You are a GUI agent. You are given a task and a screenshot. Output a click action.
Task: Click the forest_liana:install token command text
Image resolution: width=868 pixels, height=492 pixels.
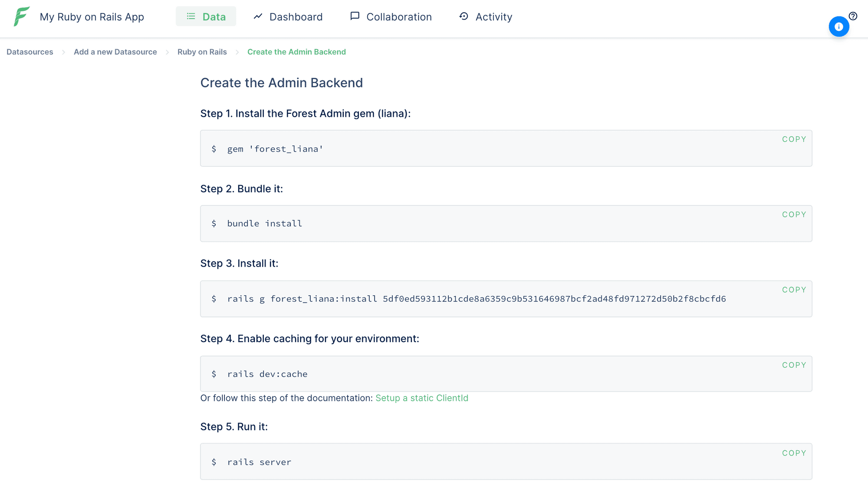pos(477,299)
